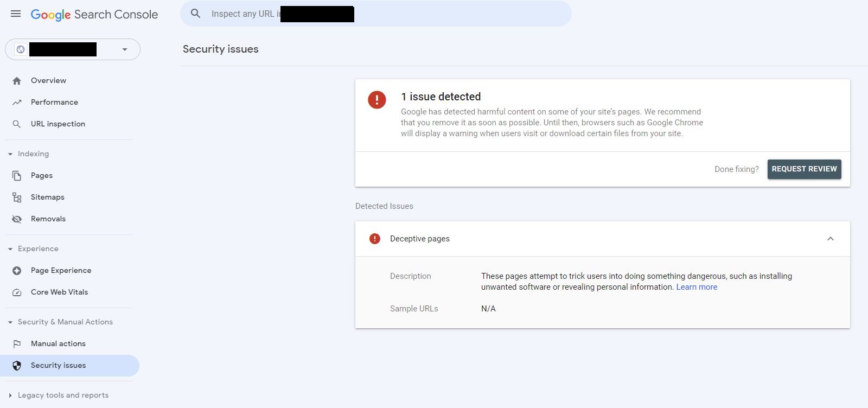
Task: Click the Performance trend icon
Action: click(17, 103)
